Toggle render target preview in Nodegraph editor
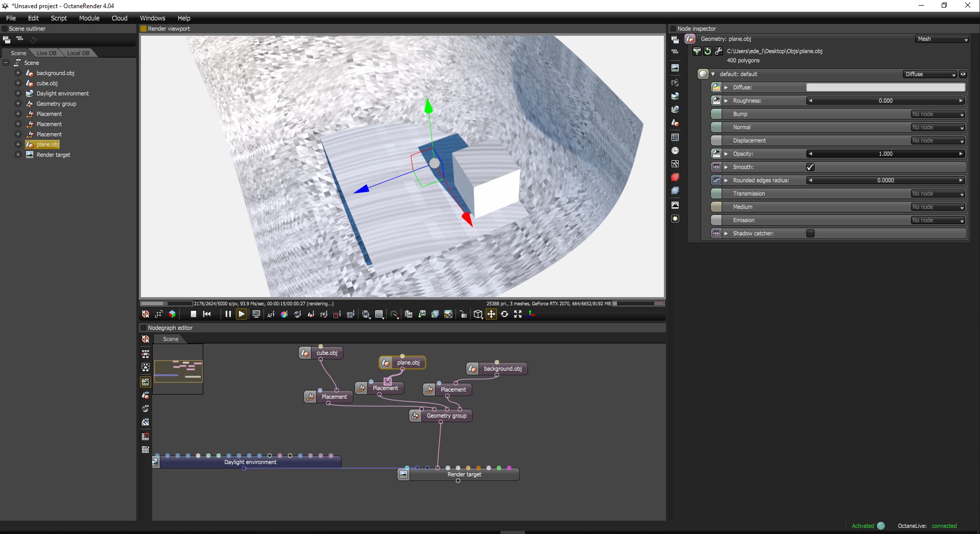 click(x=146, y=382)
